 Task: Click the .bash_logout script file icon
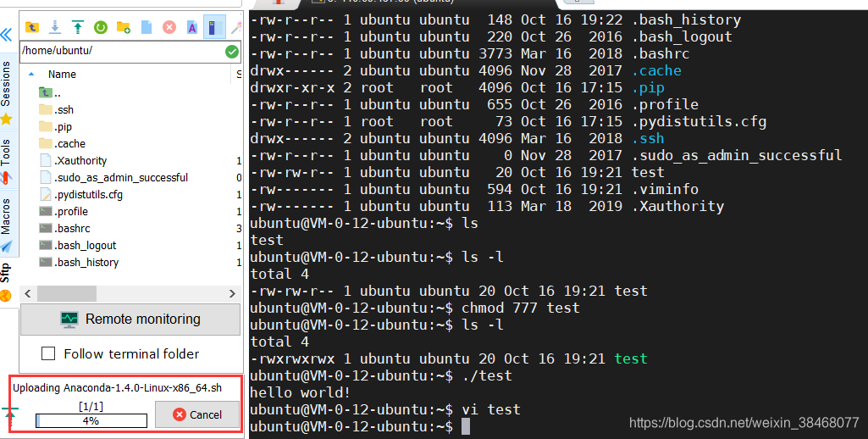(46, 245)
